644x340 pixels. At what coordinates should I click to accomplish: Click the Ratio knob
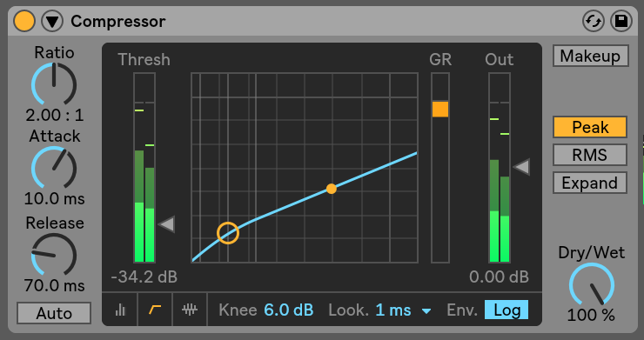click(54, 83)
